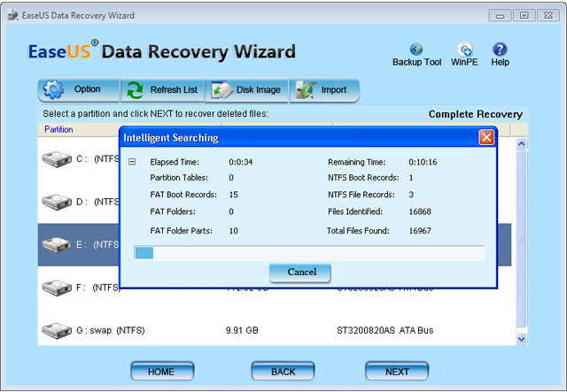Click the partition list scrollbar thumb
This screenshot has width=567, height=392.
(521, 238)
